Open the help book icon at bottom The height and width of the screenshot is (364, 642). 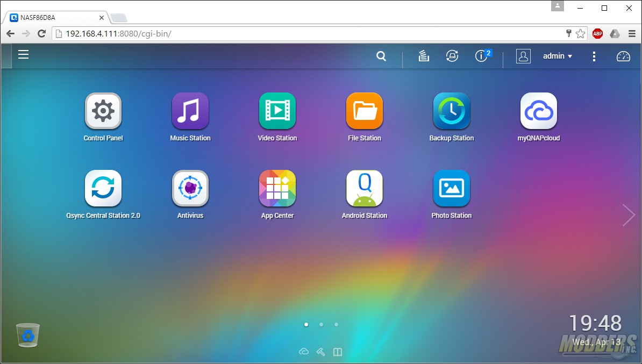pyautogui.click(x=337, y=352)
